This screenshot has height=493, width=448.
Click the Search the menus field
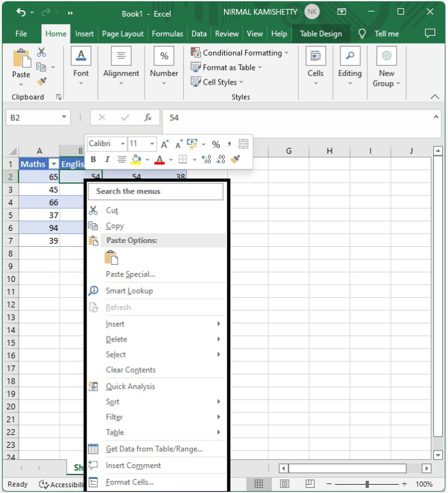pyautogui.click(x=156, y=191)
